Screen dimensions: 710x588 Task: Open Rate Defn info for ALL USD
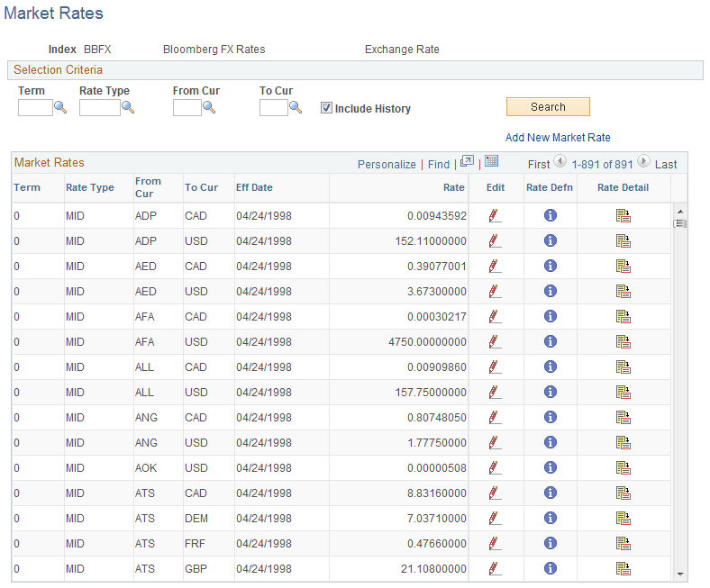click(551, 392)
